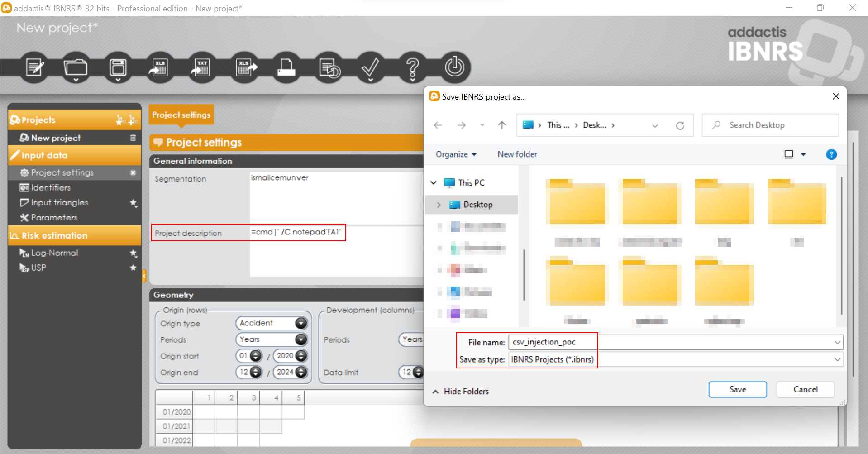Close the Save IBNRS project dialog
Screen dimensions: 868x454
click(836, 96)
